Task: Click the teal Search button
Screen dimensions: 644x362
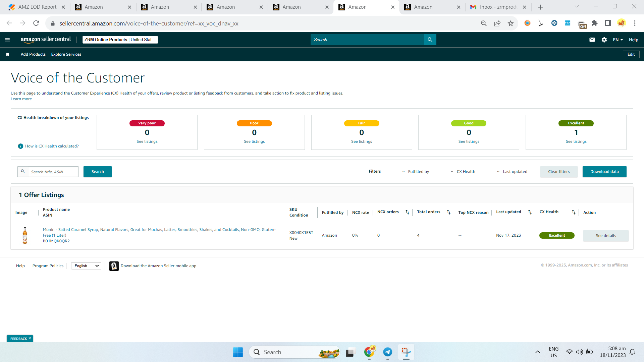Action: coord(98,172)
